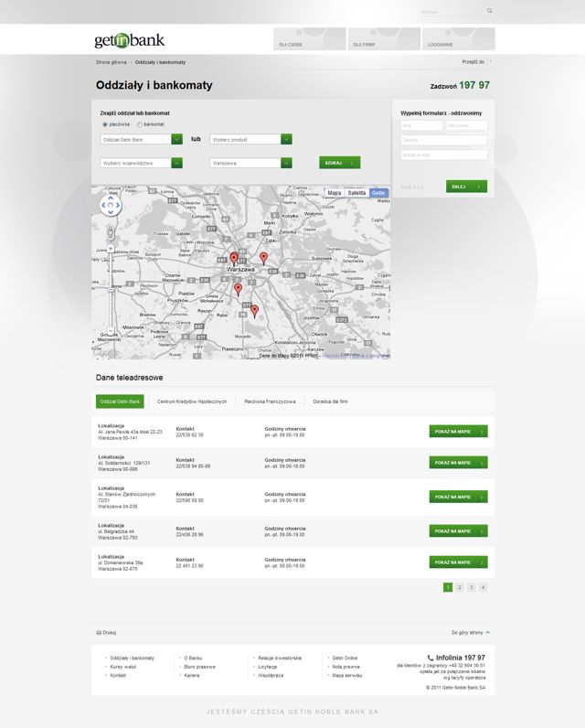Click the DALEJ button
This screenshot has width=585, height=728.
pos(467,187)
